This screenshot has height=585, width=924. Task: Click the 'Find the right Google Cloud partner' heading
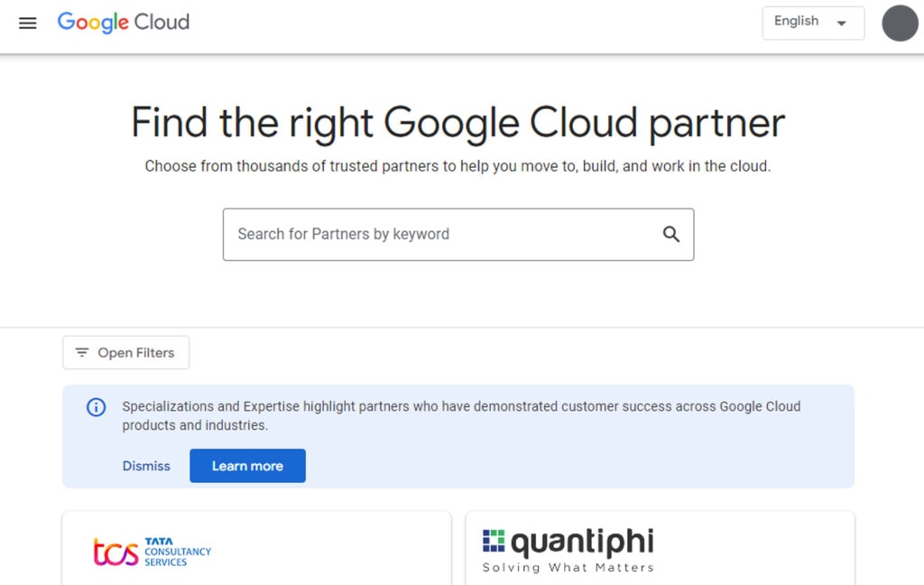pyautogui.click(x=457, y=123)
